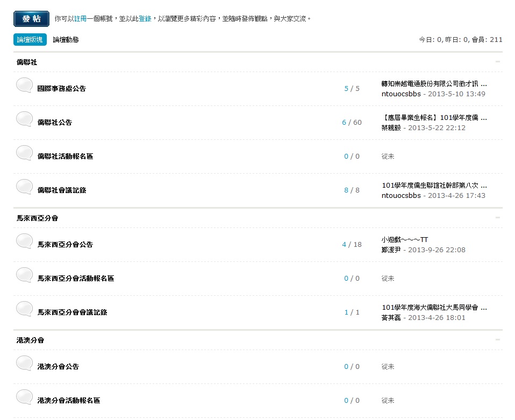Select the 論壇版塊 tab

coord(30,40)
